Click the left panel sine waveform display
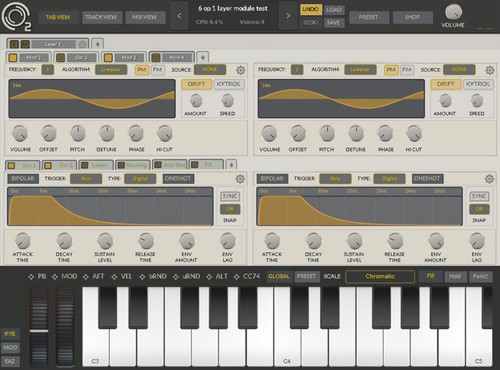 point(92,99)
